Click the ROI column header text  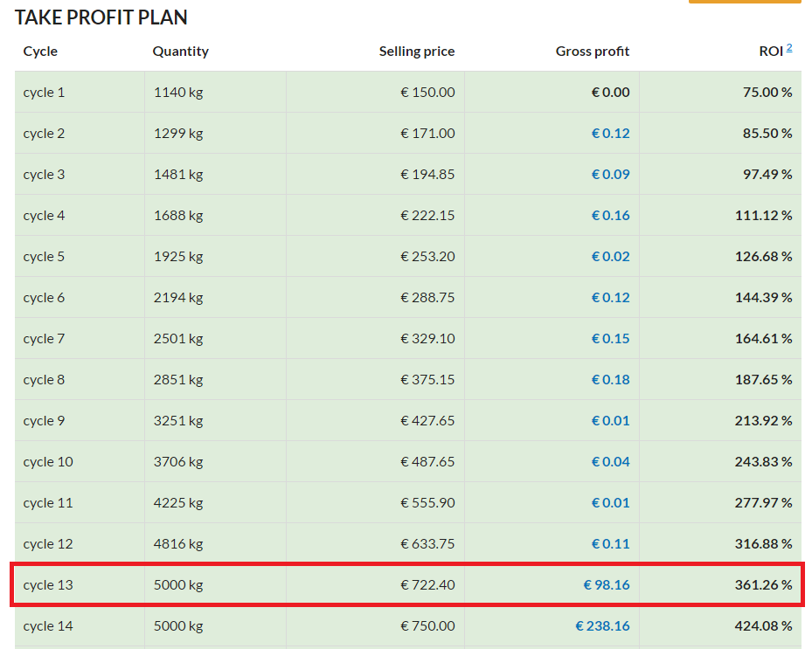(770, 52)
